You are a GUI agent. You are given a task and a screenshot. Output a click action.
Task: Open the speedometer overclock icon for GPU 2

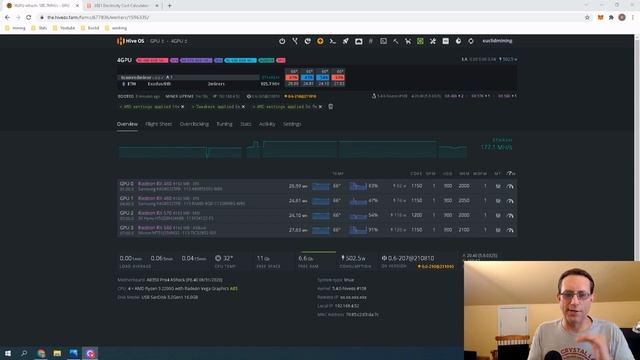(x=510, y=216)
